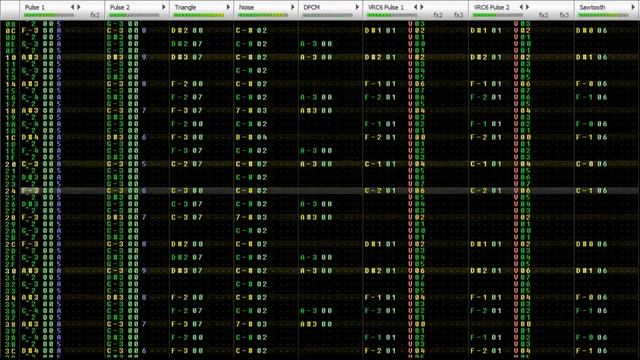640x360 pixels.
Task: Toggle the Triangle channel header
Action: coord(185,7)
